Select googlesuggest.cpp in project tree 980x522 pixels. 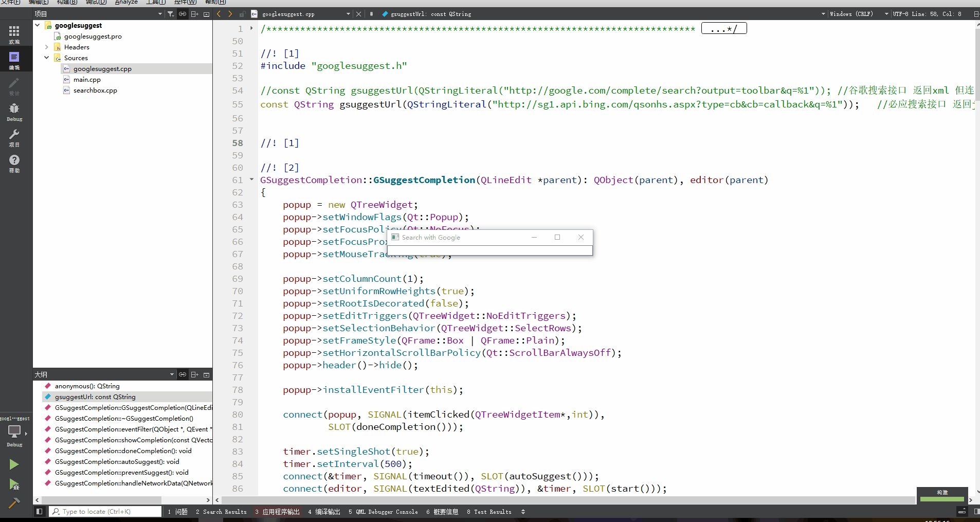click(x=102, y=69)
